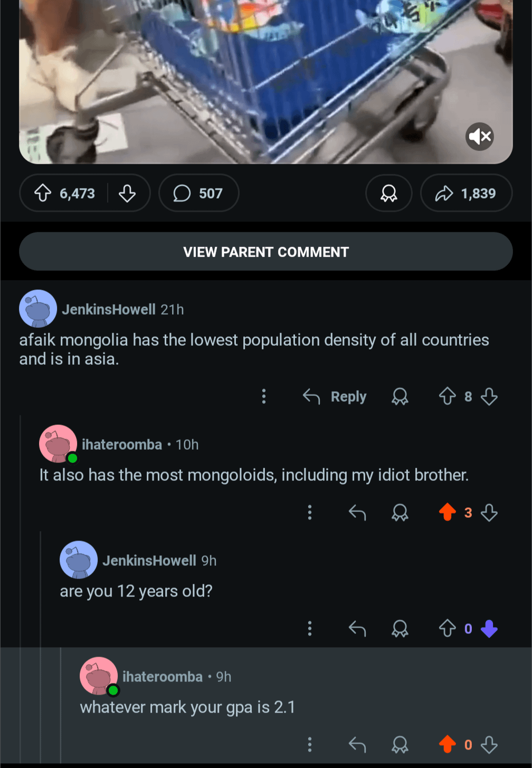The image size is (532, 768).
Task: Reply to the 'gpa is 2.1' comment
Action: 357,745
